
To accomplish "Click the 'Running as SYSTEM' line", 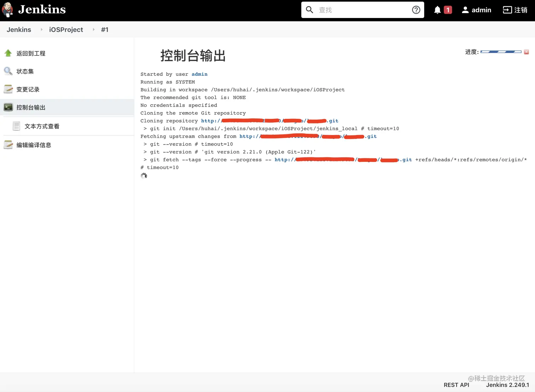I will pos(168,82).
